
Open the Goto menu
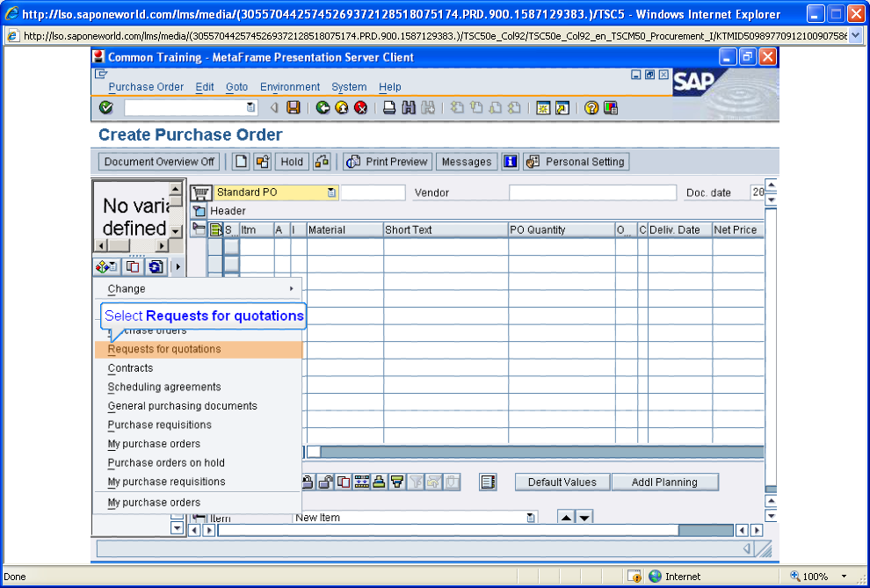237,87
